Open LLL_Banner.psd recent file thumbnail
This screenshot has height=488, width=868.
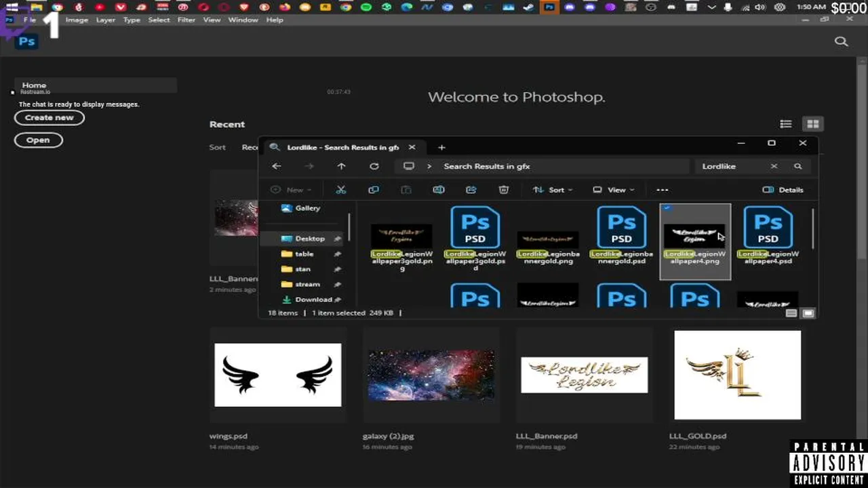point(584,375)
